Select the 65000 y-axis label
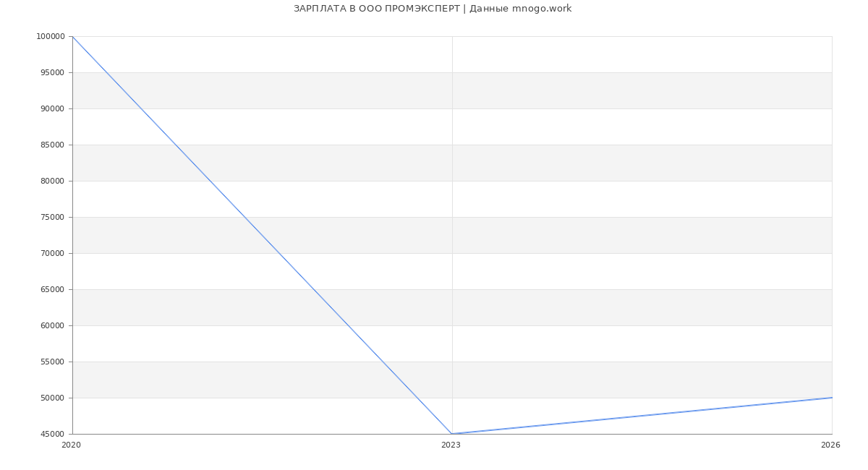This screenshot has height=470, width=868. click(51, 289)
